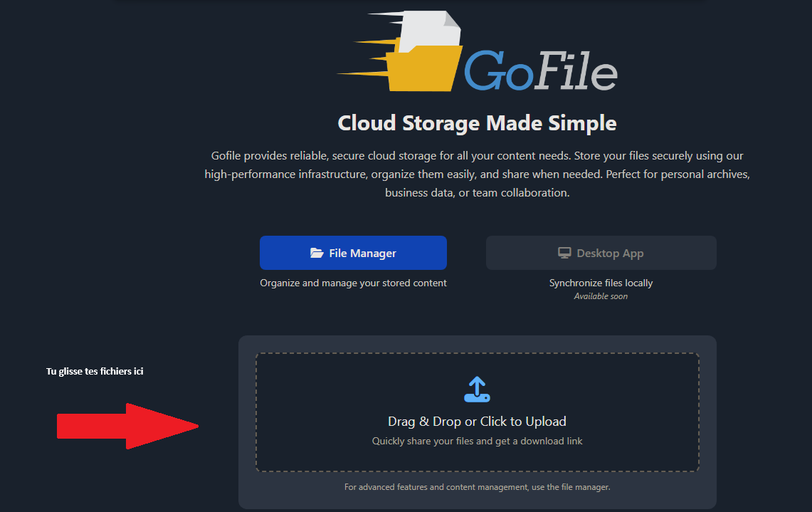Image resolution: width=812 pixels, height=512 pixels.
Task: Click the "For advanced features" footer hint
Action: click(x=477, y=488)
